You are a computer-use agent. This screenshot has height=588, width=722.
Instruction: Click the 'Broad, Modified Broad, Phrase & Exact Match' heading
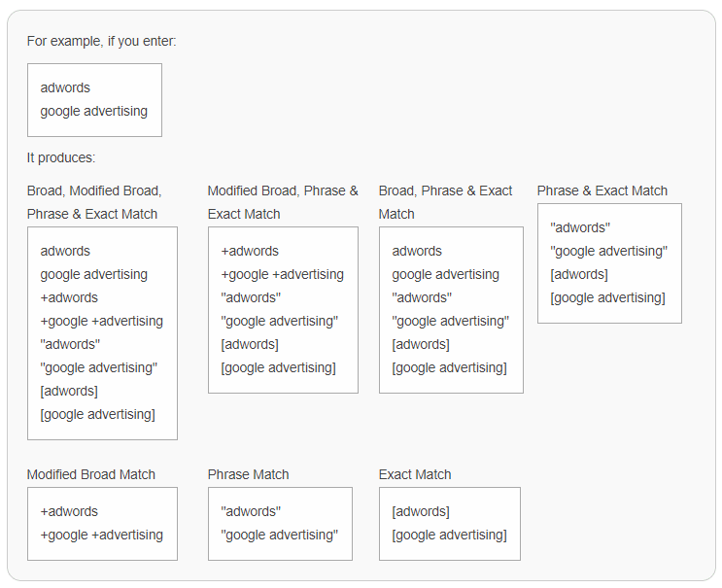[x=94, y=202]
